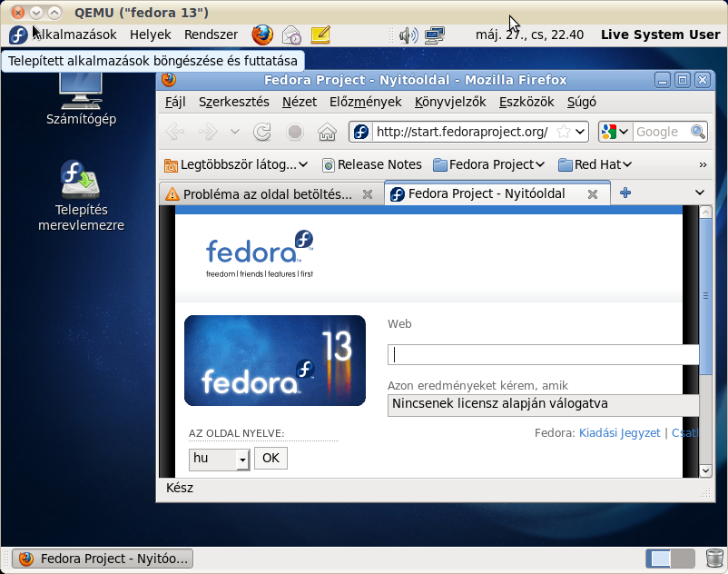Select the Telepítés merevlemezre desktop icon
728x574 pixels.
click(82, 195)
